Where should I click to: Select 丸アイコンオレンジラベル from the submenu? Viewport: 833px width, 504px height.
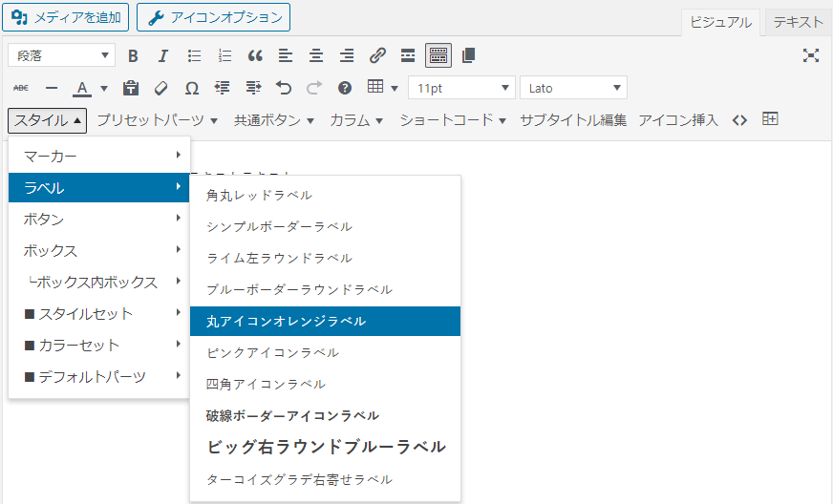click(325, 322)
